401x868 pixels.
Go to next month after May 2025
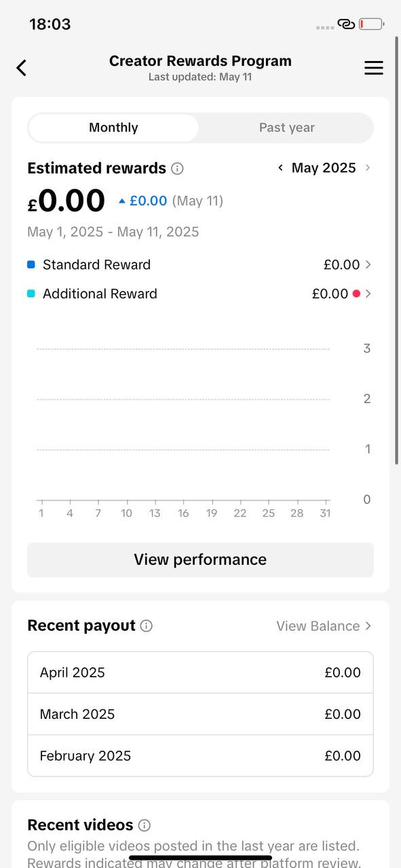(368, 167)
